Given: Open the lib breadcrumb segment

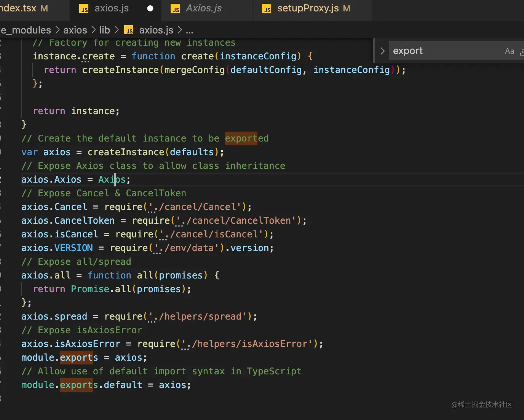Looking at the screenshot, I should click(x=105, y=30).
